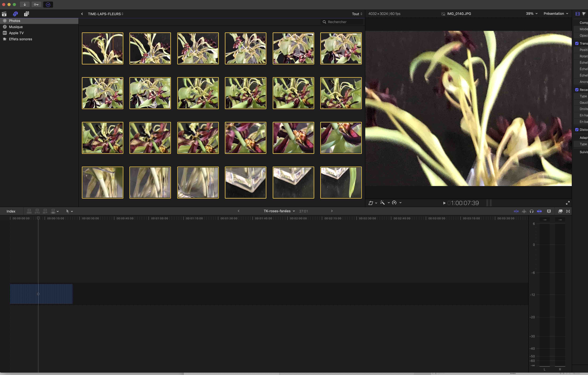Viewport: 588px width, 375px height.
Task: Open TK-roses-fanées project name menu
Action: [279, 211]
